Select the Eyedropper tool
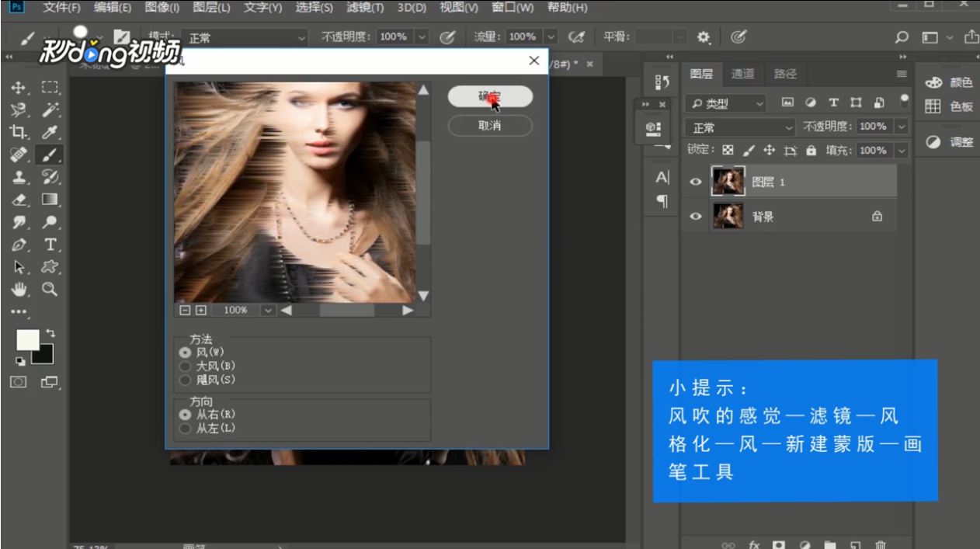The image size is (980, 549). click(50, 132)
